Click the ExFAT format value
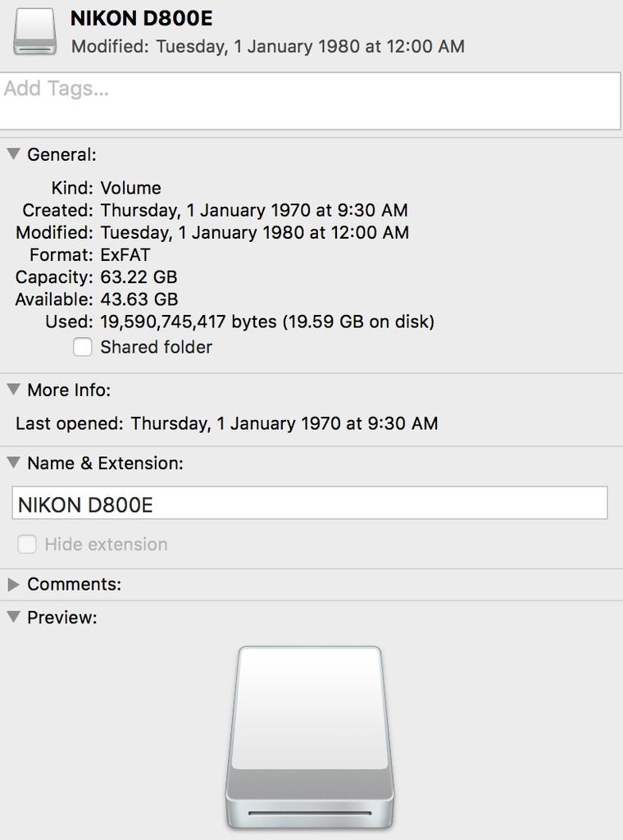623x840 pixels. (x=125, y=255)
